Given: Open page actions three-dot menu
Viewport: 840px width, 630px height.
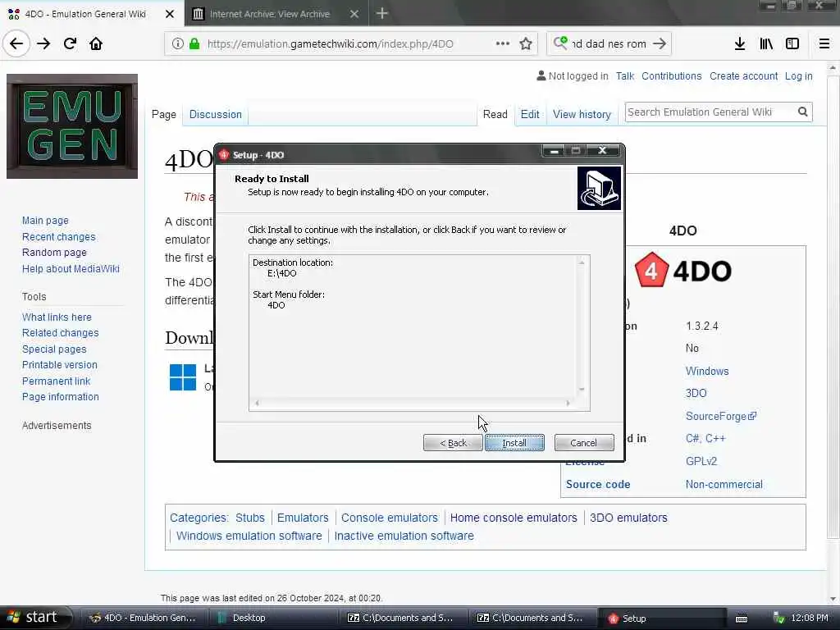Looking at the screenshot, I should [503, 43].
